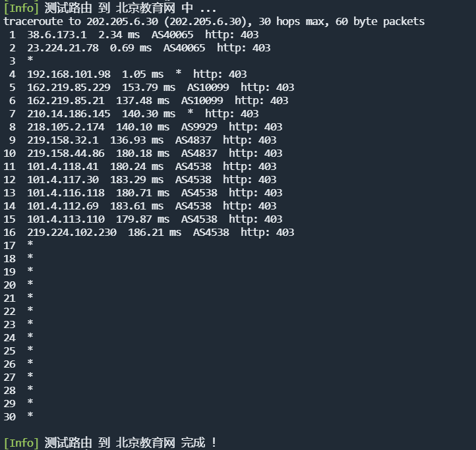
Task: Click the traceroute destination IP 202.205.6.30
Action: (x=123, y=22)
